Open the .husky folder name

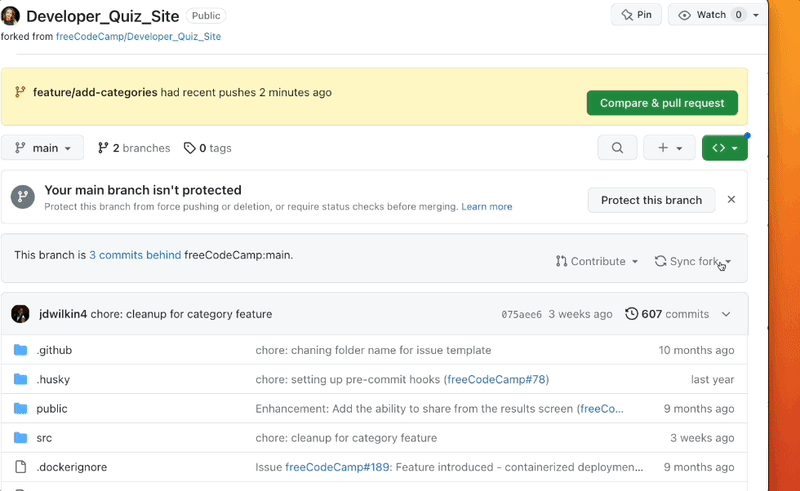[53, 379]
